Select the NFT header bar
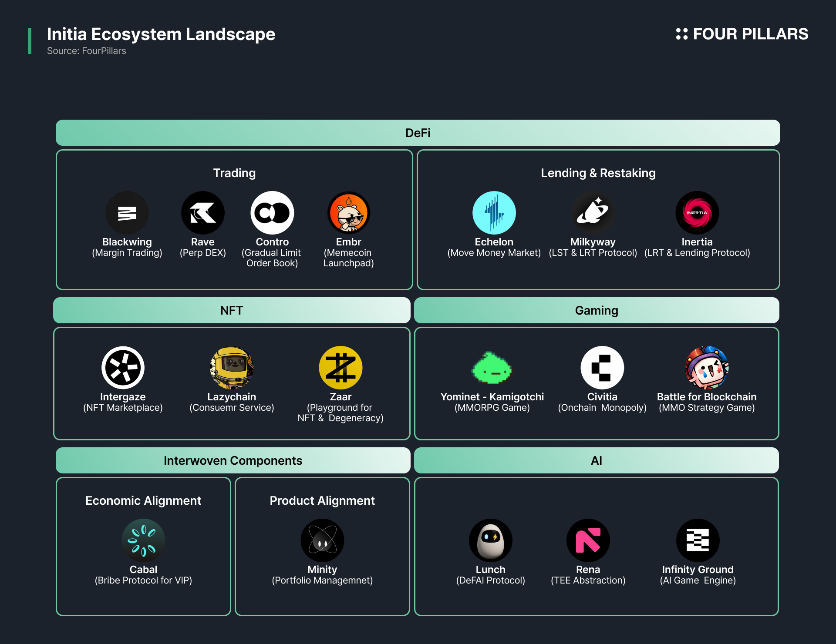The height and width of the screenshot is (644, 836). point(232,310)
